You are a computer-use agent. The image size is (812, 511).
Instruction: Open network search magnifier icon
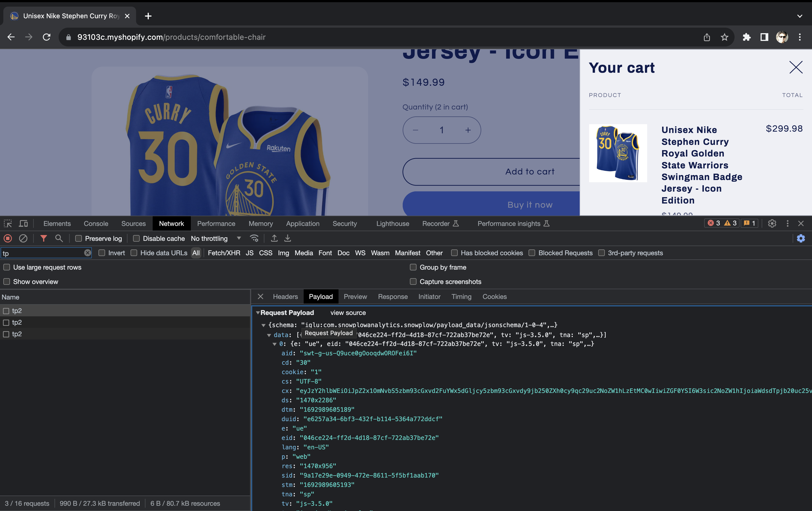pos(59,238)
